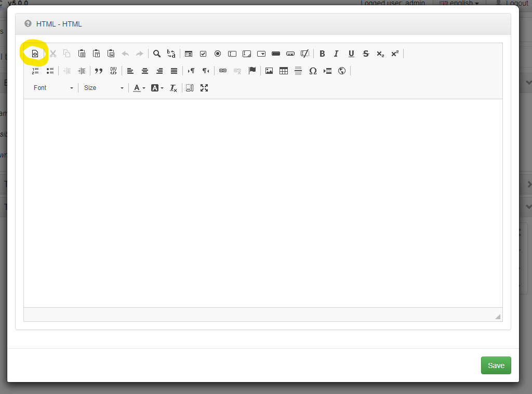The height and width of the screenshot is (394, 532).
Task: Maximize the editor
Action: 204,88
